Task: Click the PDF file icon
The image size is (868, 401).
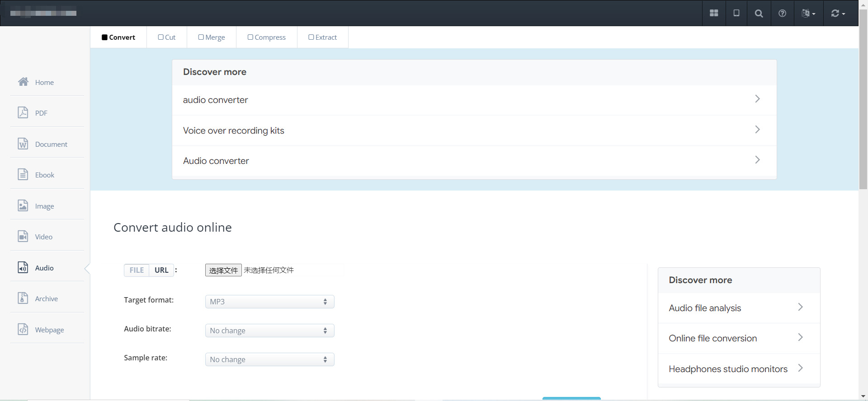Action: pyautogui.click(x=23, y=112)
